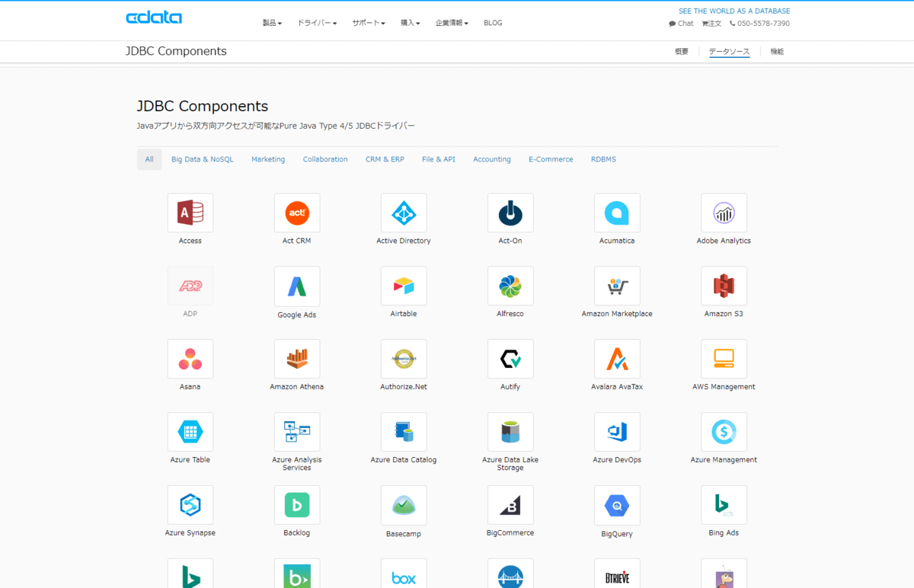The width and height of the screenshot is (914, 588).
Task: Switch to the Big Data & NoSQL filter
Action: (x=202, y=159)
